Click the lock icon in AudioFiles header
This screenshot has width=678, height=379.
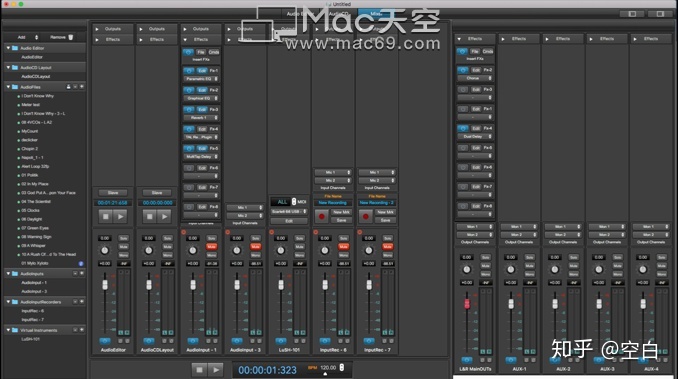(x=68, y=87)
